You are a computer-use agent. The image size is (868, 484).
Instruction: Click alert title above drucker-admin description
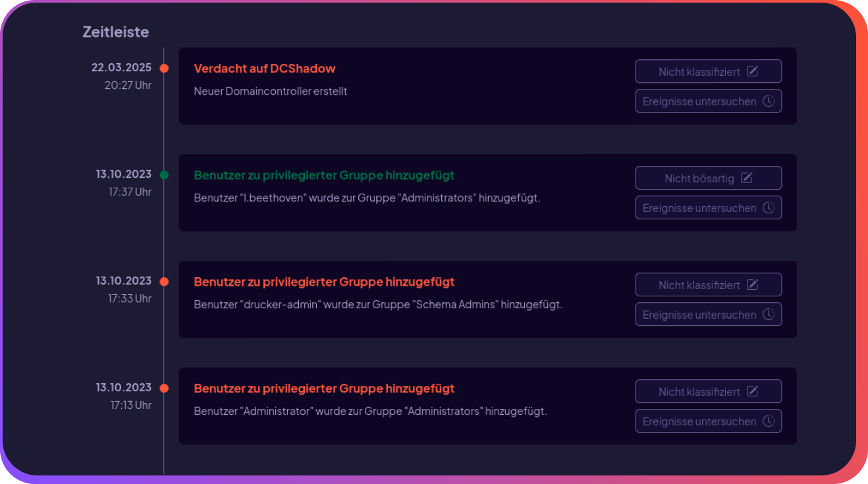click(324, 282)
